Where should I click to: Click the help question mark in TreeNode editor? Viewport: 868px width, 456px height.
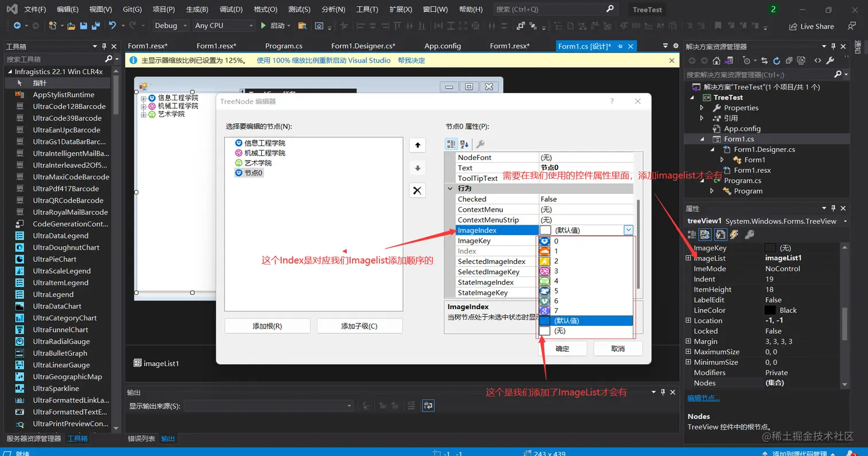click(x=612, y=101)
